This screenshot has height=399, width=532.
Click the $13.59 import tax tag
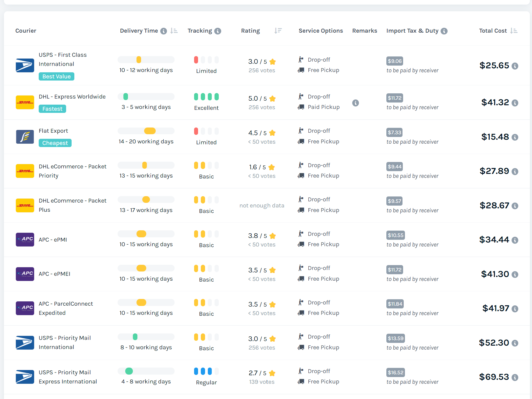[395, 338]
